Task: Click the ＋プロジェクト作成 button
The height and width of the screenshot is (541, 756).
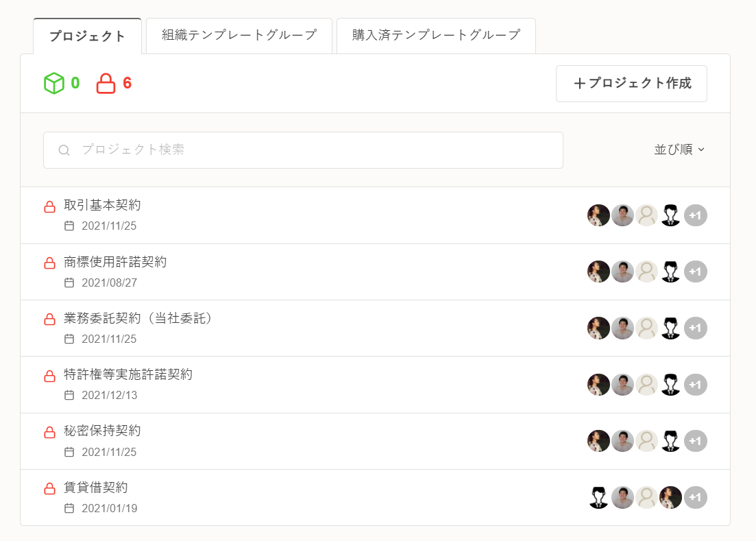Action: pos(631,84)
